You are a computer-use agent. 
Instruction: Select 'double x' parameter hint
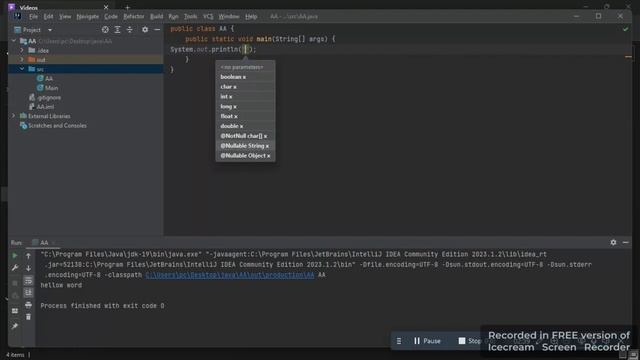245,126
